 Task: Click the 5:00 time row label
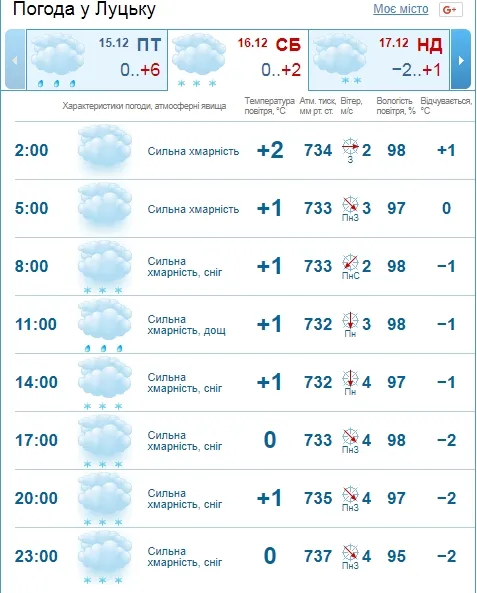tap(32, 208)
